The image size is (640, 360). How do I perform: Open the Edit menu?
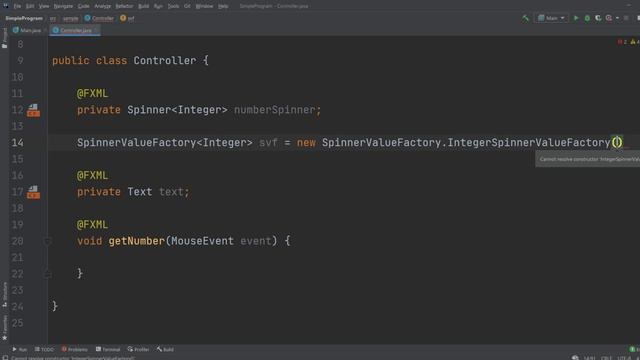(x=30, y=6)
